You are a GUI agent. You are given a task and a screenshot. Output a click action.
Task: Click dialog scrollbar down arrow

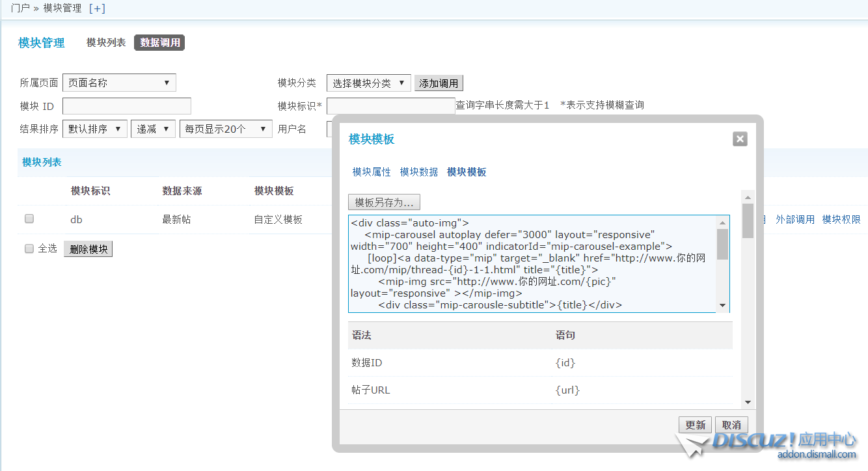(748, 403)
